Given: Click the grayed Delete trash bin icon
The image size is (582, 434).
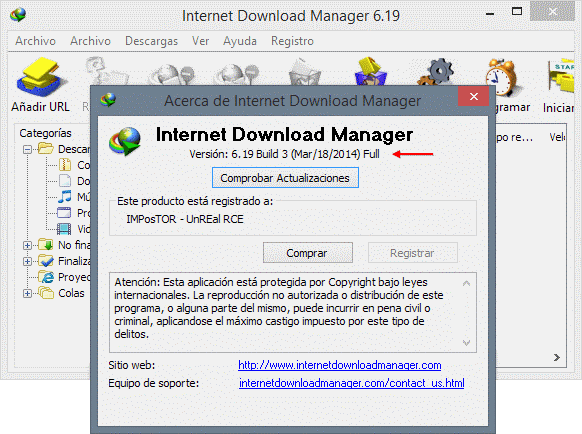Looking at the screenshot, I should tap(304, 73).
